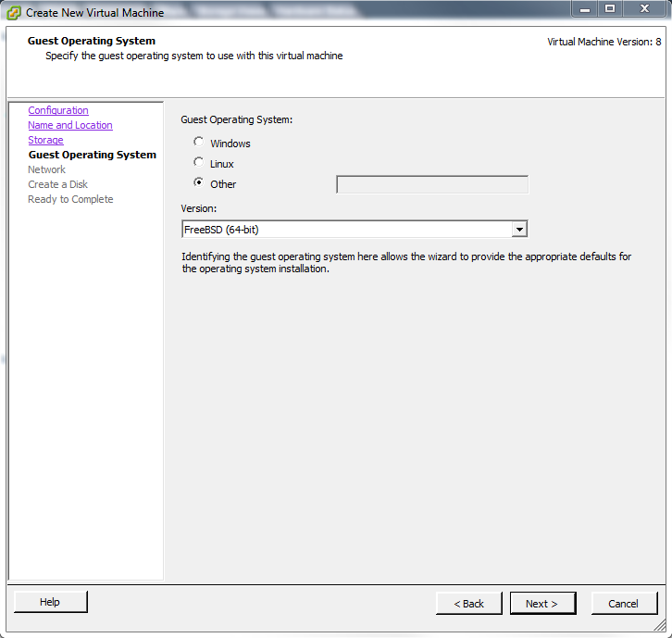Minimize the Create New Virtual Machine window
Image resolution: width=672 pixels, height=638 pixels.
click(585, 8)
